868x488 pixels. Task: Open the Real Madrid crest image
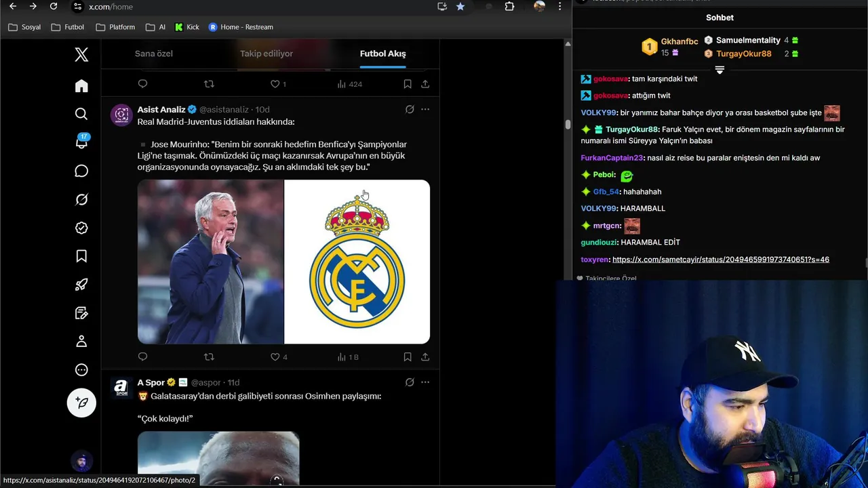pos(357,262)
